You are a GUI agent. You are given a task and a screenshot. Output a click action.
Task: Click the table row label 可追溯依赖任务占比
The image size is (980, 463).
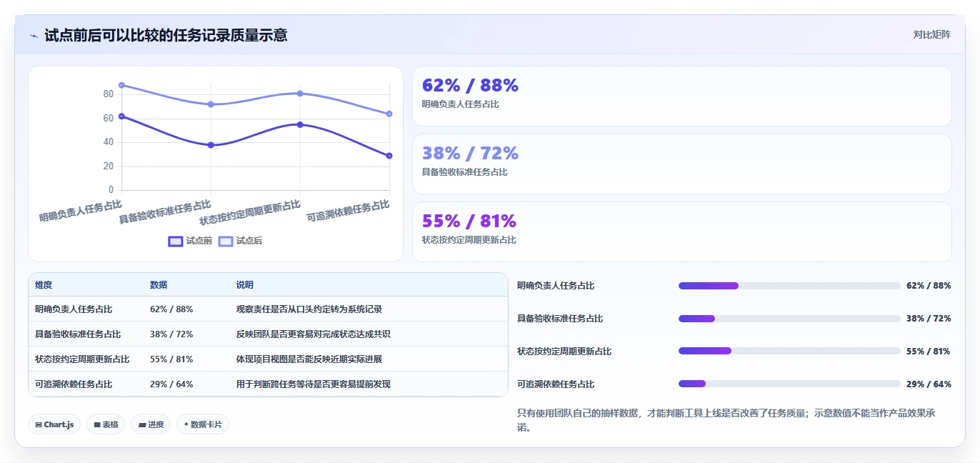pos(74,384)
